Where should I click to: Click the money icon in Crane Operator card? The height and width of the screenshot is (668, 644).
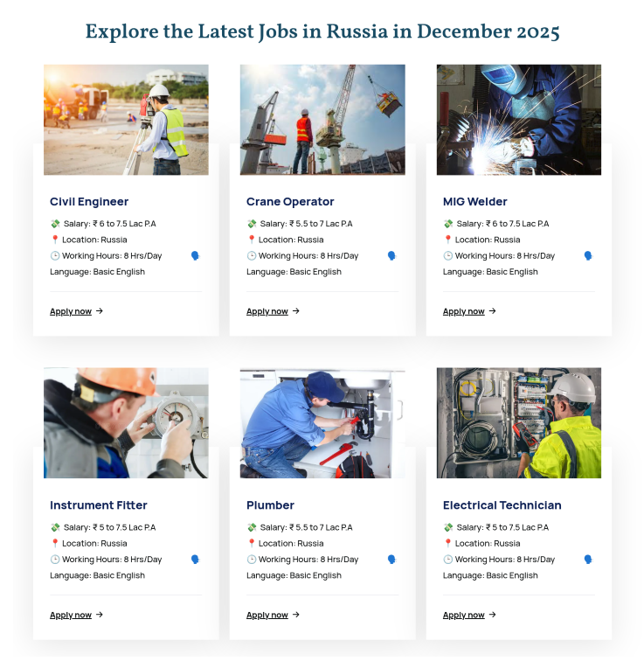(x=252, y=224)
